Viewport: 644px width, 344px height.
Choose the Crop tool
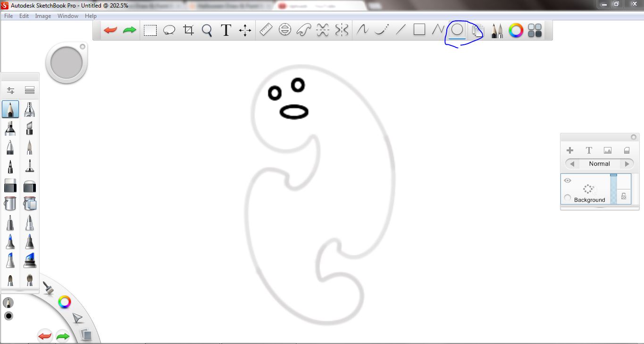pyautogui.click(x=188, y=31)
